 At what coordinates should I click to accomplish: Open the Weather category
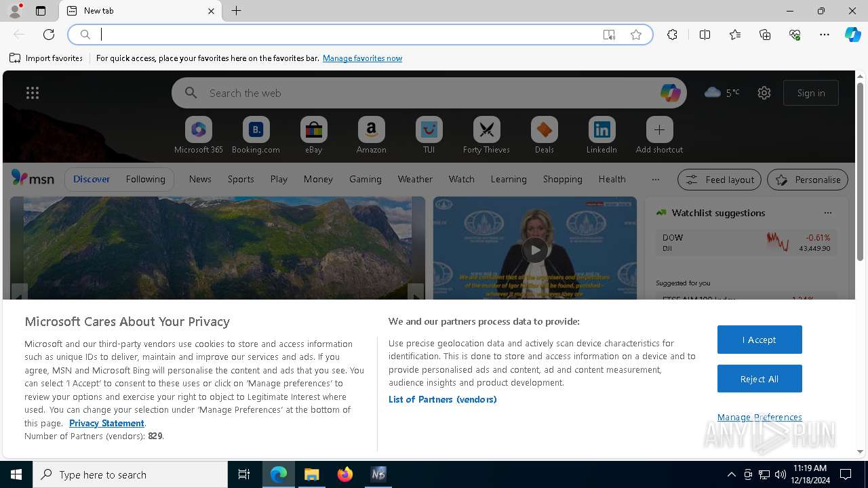click(415, 179)
